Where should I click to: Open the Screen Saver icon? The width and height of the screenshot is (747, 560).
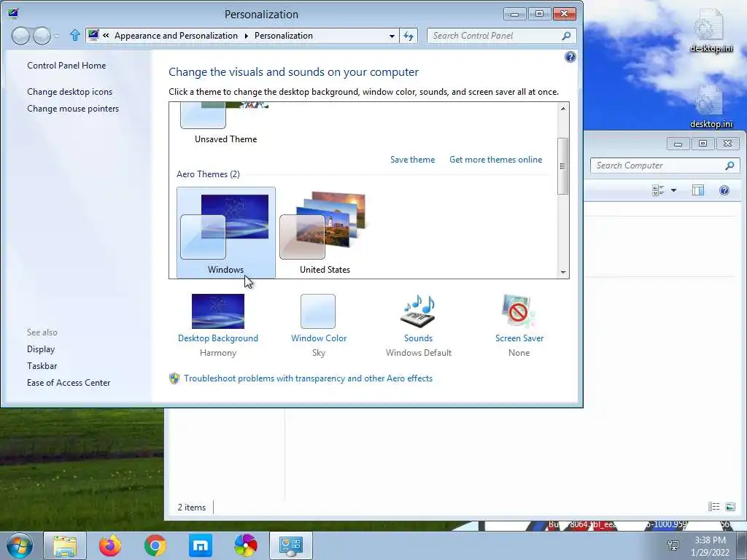(519, 311)
